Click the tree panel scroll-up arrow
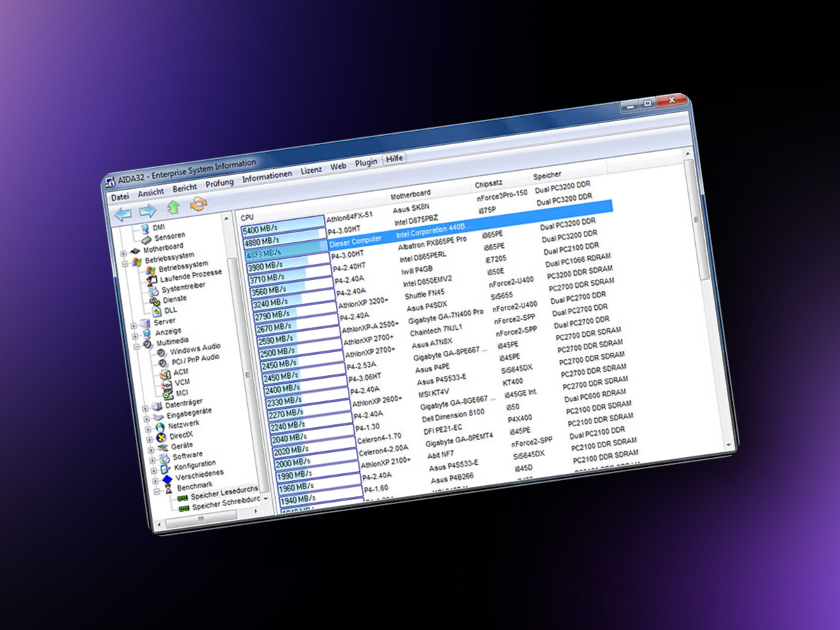Image resolution: width=840 pixels, height=630 pixels. pos(226,219)
